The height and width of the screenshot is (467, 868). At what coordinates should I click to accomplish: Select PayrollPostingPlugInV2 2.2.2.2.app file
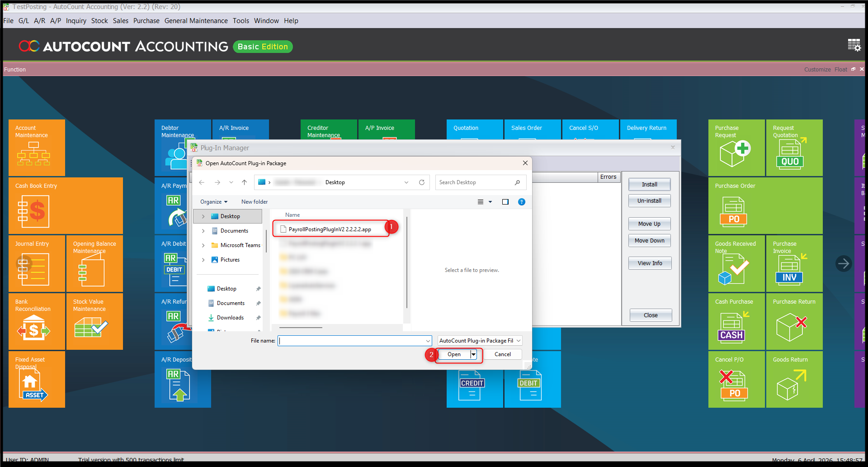330,229
